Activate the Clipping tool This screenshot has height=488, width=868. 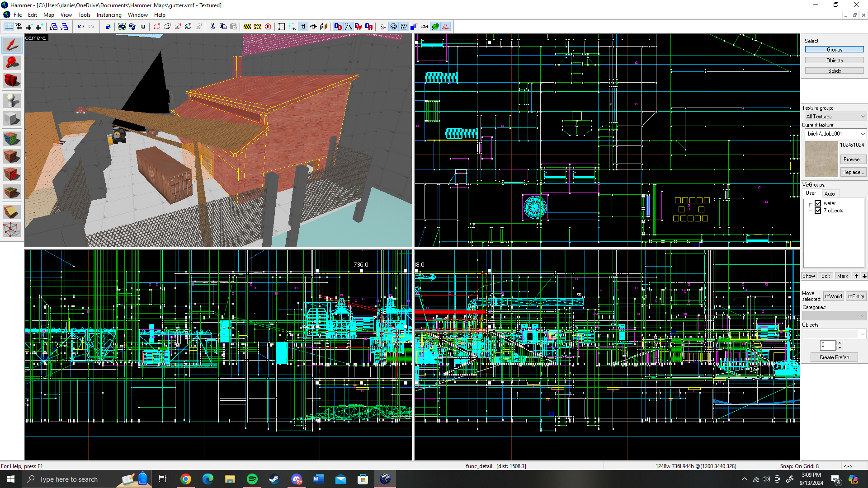point(12,211)
